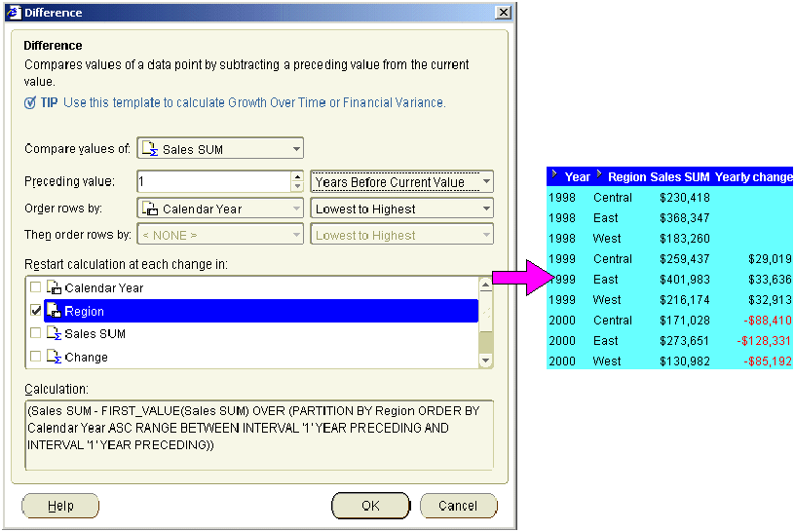795x532 pixels.
Task: Click the Sales SUM icon in Compare values
Action: pos(150,149)
